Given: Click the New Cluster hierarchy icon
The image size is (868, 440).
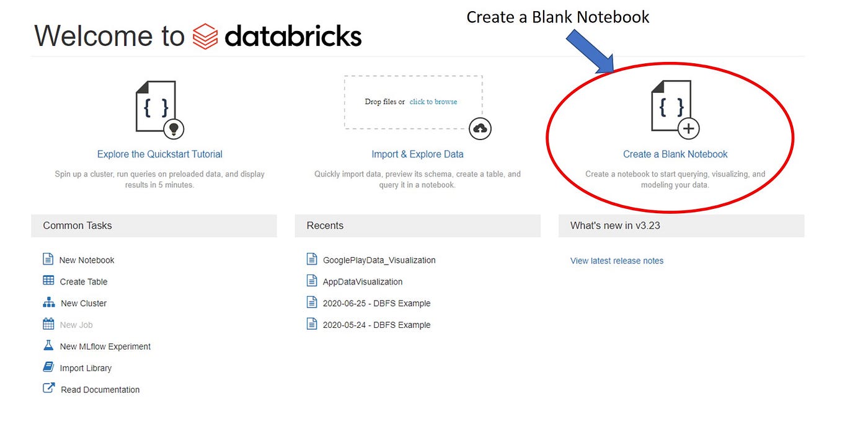Looking at the screenshot, I should (x=49, y=302).
